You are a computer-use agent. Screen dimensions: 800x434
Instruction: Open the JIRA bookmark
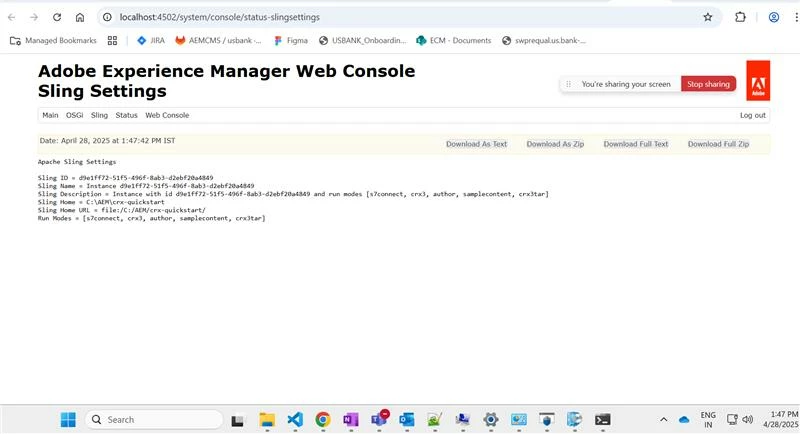click(x=151, y=40)
